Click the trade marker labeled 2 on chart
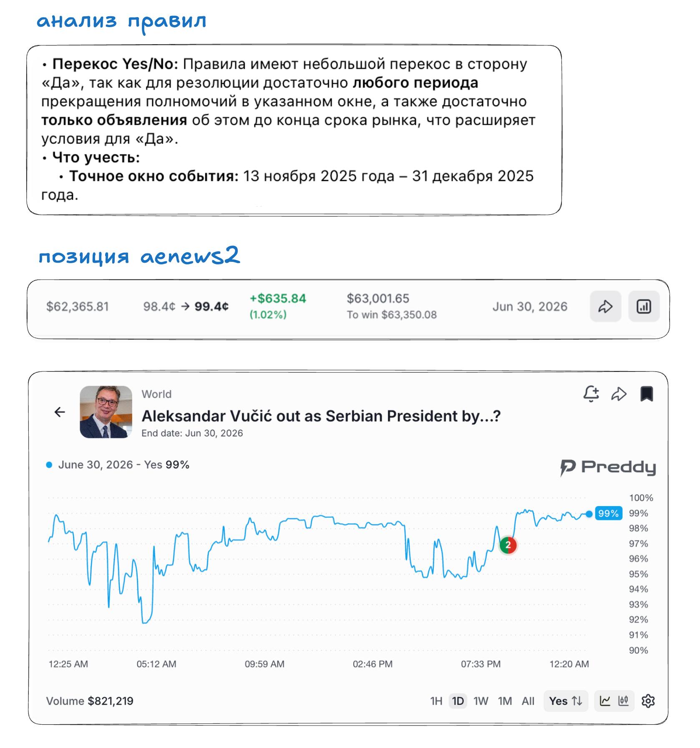The image size is (700, 748). click(508, 545)
